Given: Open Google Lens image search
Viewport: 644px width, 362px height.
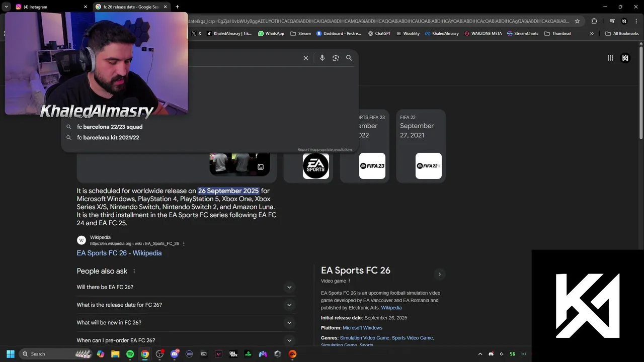Looking at the screenshot, I should [336, 58].
